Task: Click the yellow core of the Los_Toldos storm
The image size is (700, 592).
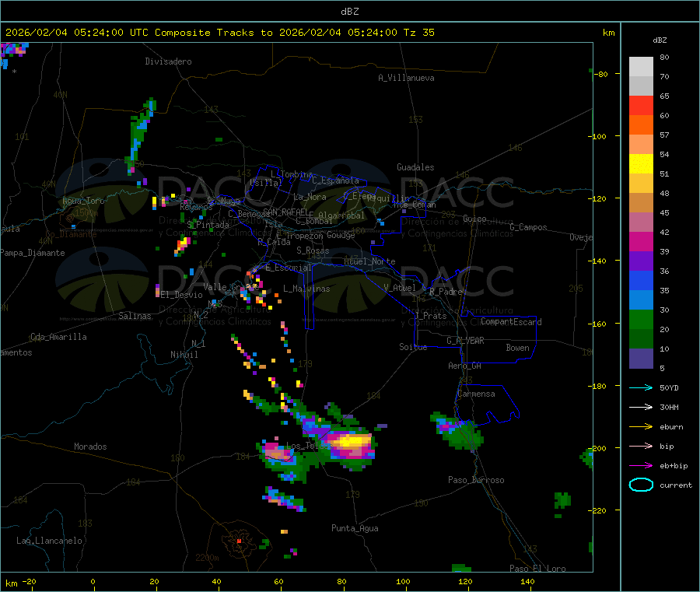Action: coord(352,442)
